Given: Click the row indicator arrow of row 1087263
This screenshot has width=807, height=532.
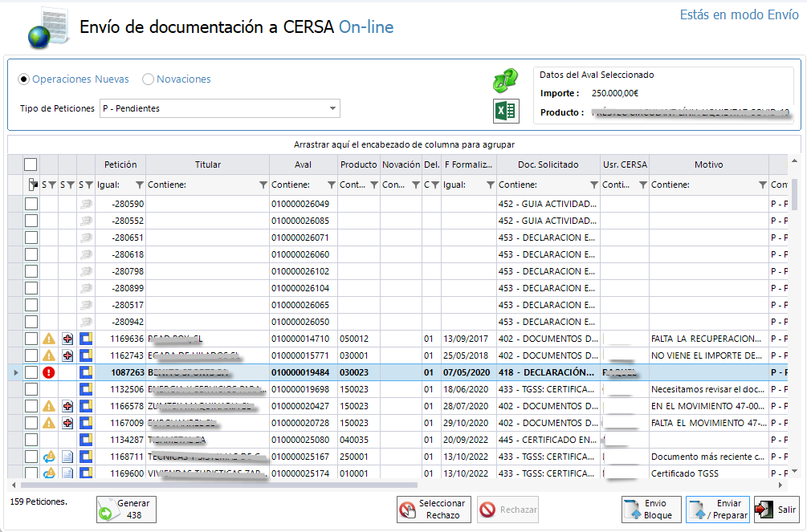Looking at the screenshot, I should pyautogui.click(x=16, y=372).
